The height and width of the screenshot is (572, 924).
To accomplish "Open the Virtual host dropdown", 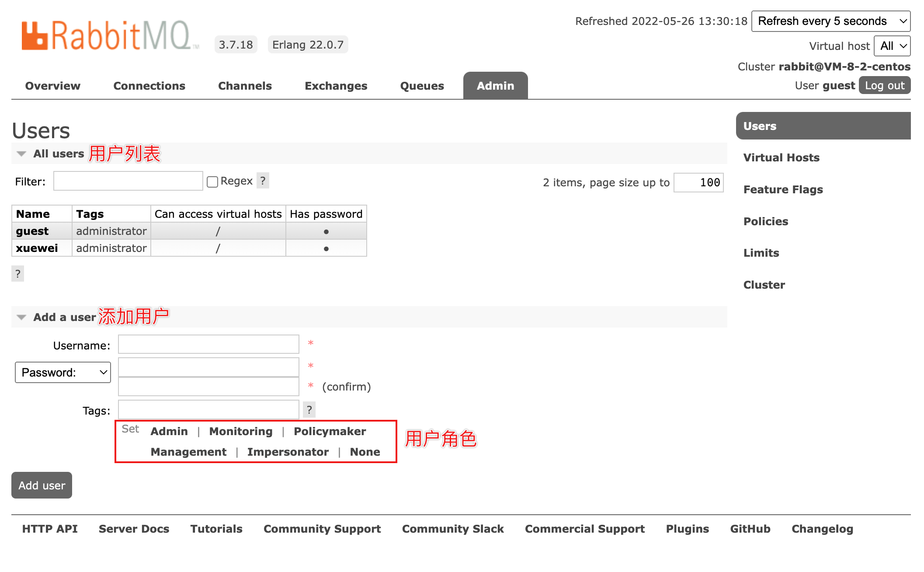I will tap(892, 46).
